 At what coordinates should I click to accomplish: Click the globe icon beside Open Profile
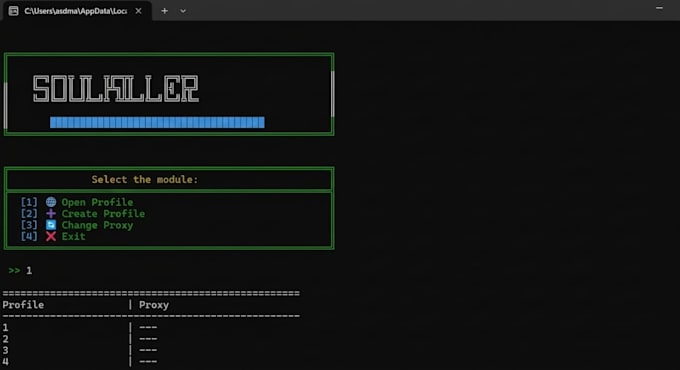pos(51,202)
